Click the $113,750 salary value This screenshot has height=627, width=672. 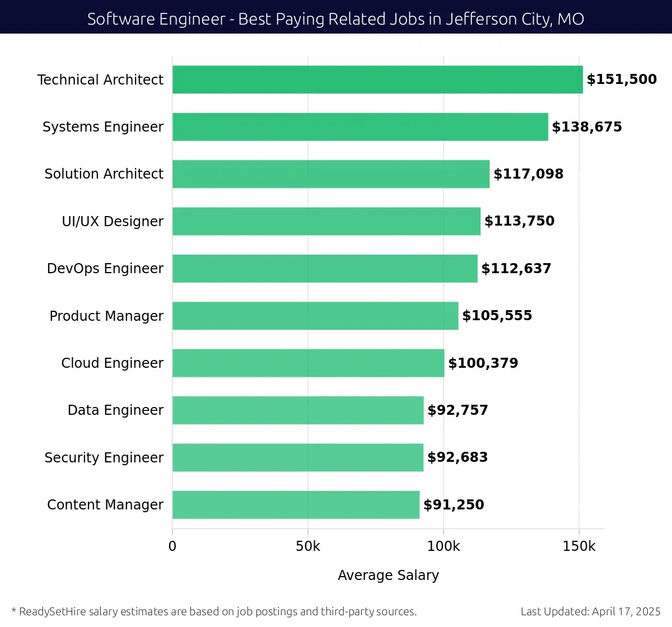[519, 221]
